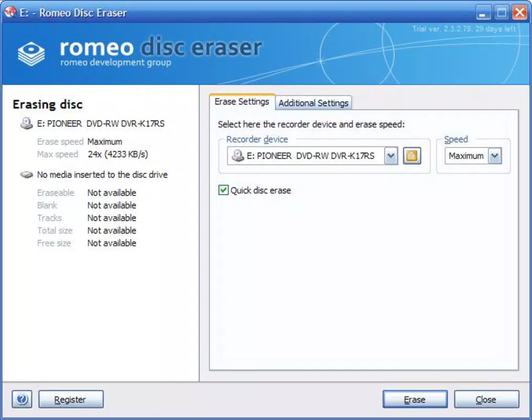
Task: Click the Blank label in left panel
Action: point(47,205)
